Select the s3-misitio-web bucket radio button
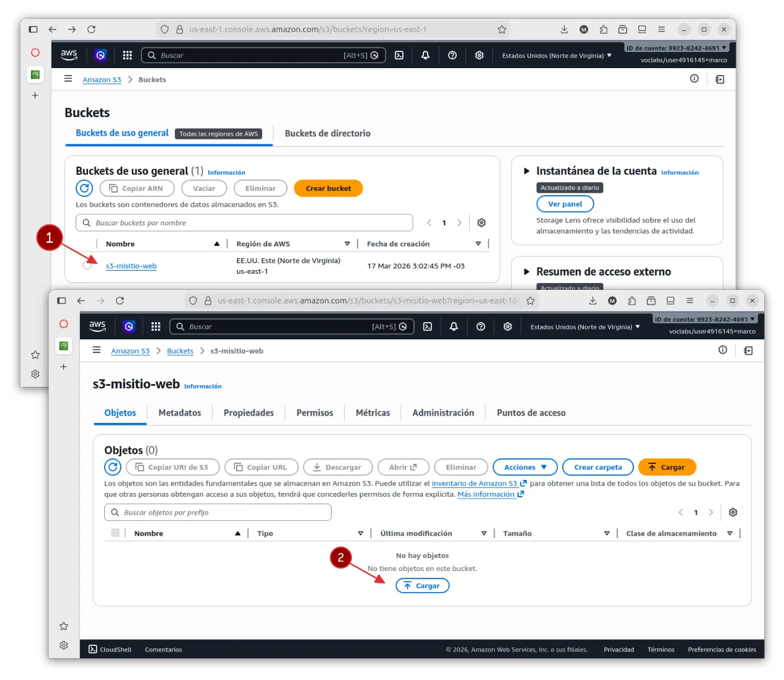Screen dimensions: 784x680 (87, 266)
